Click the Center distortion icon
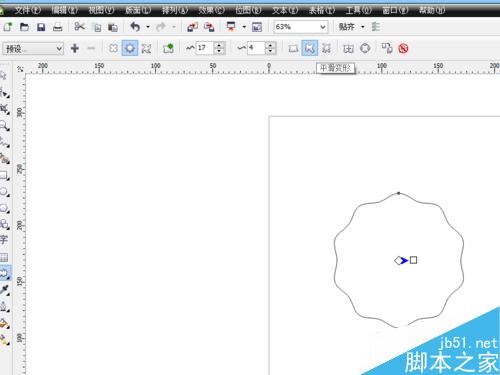 [x=348, y=49]
